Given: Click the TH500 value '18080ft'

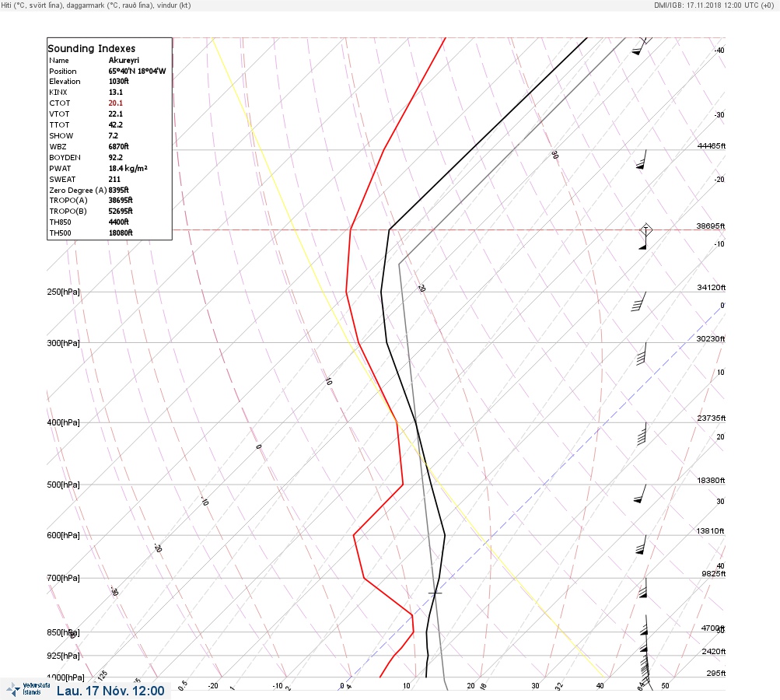Looking at the screenshot, I should coord(121,233).
